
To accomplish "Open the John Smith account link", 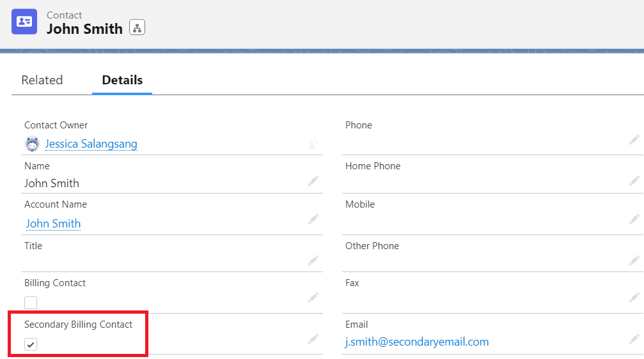I will [53, 224].
